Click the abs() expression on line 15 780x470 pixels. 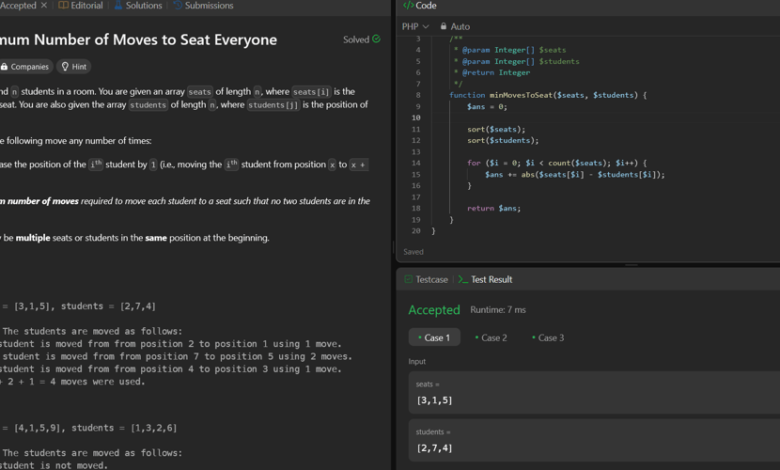point(593,175)
